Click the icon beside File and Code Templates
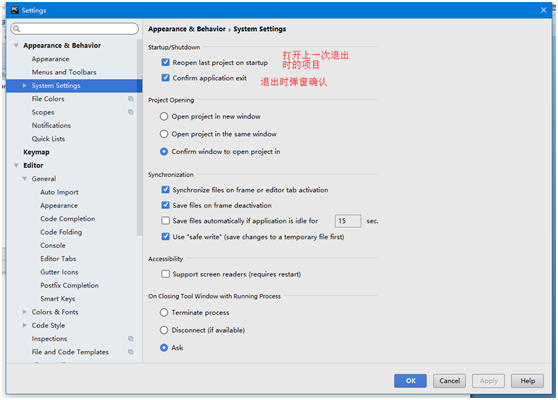This screenshot has width=558, height=400. 131,352
